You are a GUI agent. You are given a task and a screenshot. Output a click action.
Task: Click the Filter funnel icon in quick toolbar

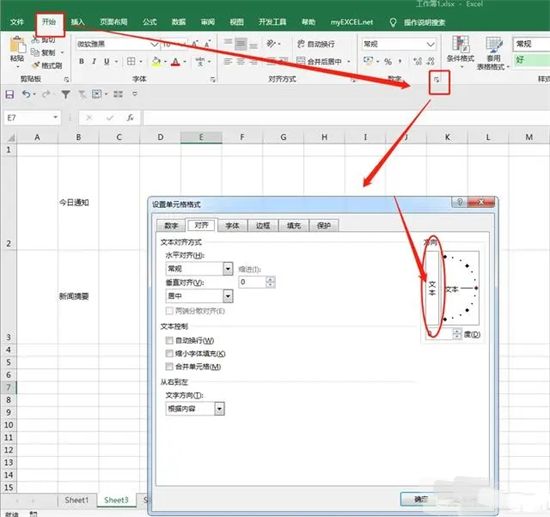66,94
